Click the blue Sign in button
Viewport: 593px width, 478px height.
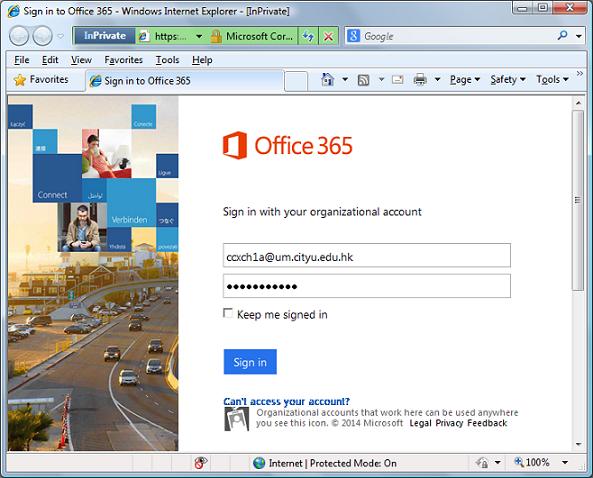[x=250, y=362]
